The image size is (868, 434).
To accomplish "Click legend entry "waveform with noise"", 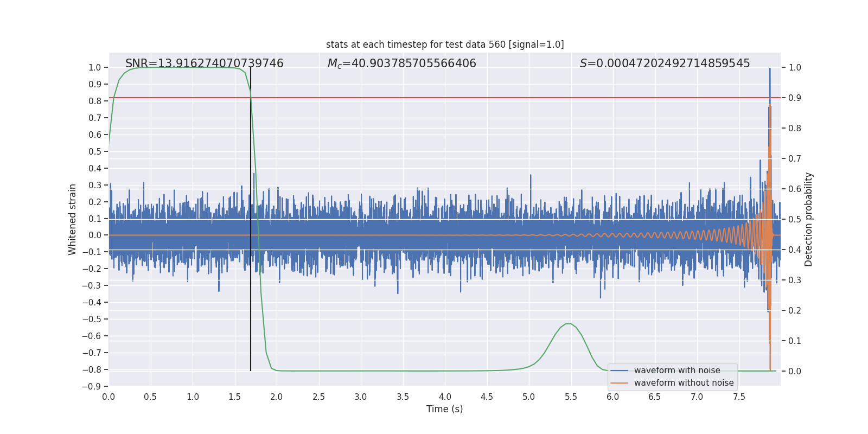I will click(677, 371).
